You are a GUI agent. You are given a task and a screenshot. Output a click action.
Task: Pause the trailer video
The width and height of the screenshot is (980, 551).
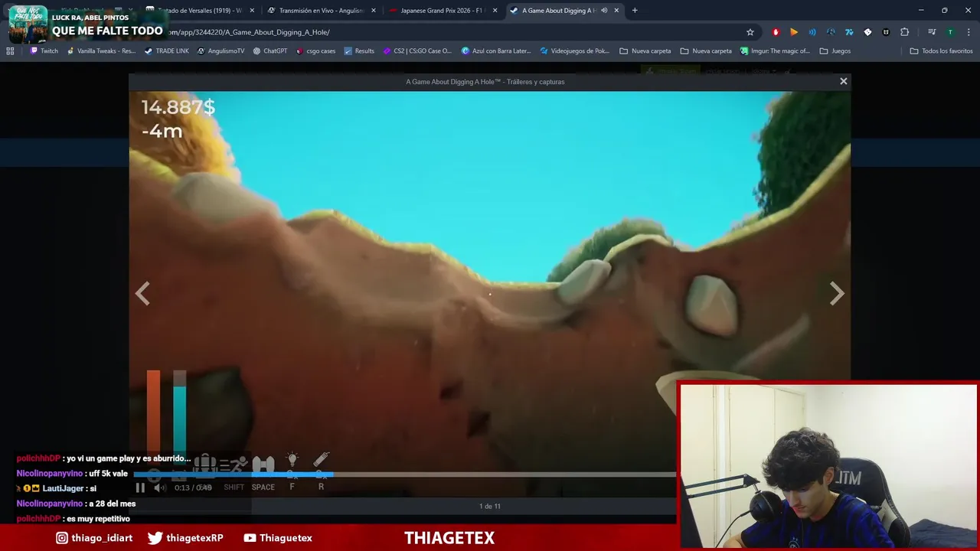tap(140, 487)
